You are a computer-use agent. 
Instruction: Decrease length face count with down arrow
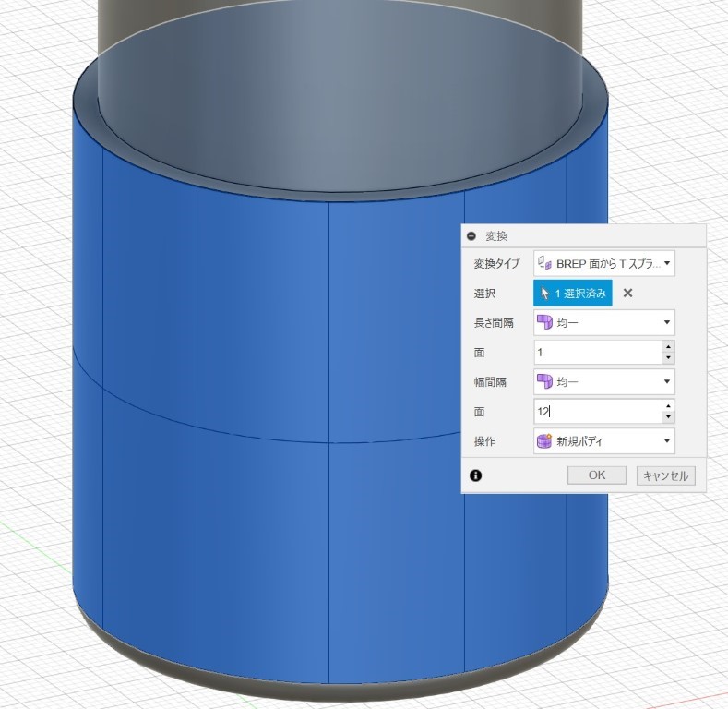[668, 357]
